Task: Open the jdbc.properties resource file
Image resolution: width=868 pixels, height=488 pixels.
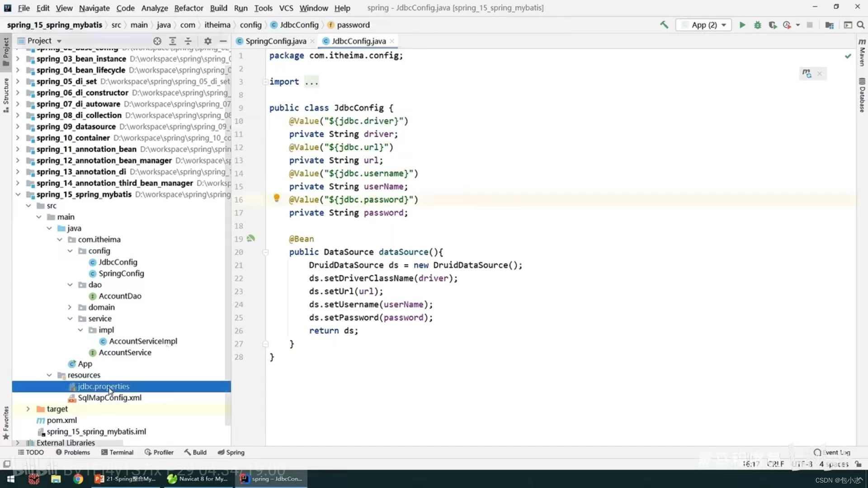Action: (103, 386)
